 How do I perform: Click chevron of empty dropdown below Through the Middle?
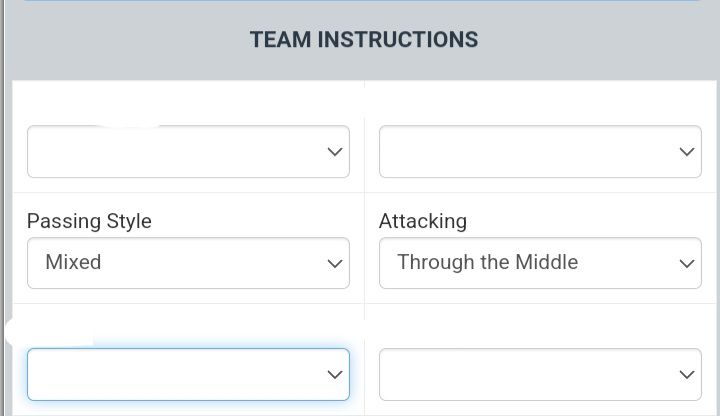(687, 375)
